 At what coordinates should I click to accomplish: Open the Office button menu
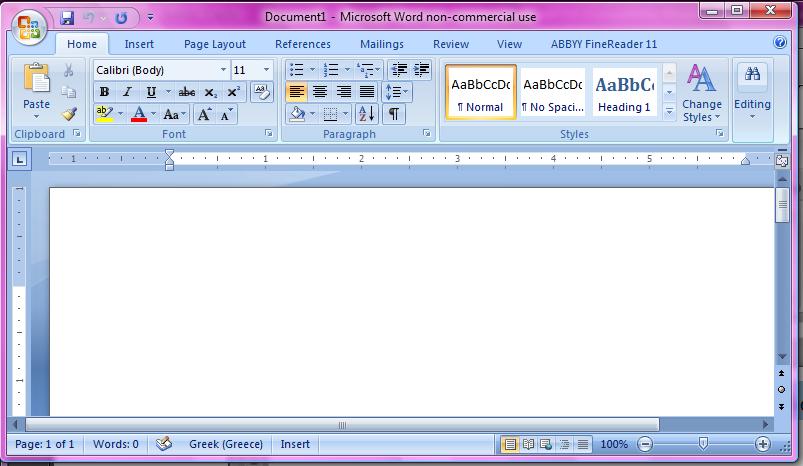pos(29,27)
